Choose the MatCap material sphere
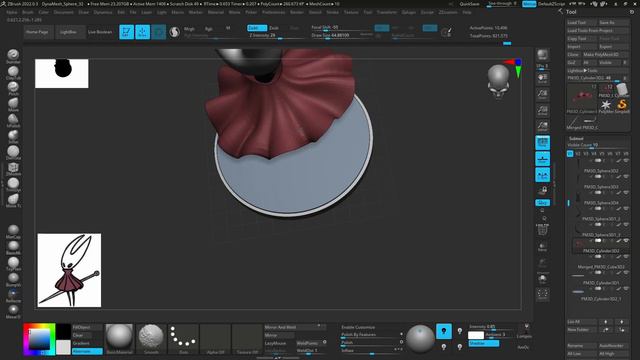 tap(13, 231)
